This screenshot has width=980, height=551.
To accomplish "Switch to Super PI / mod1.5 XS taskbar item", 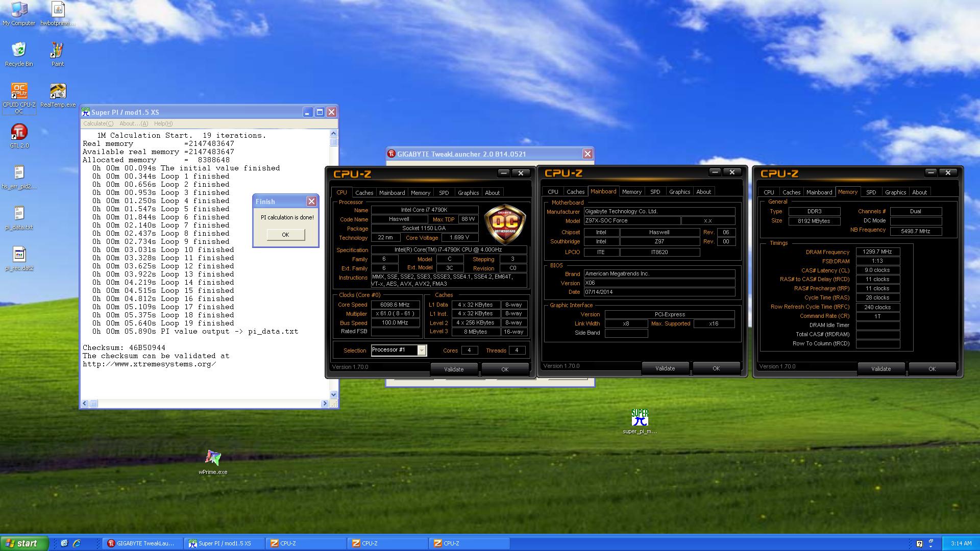I will tap(224, 543).
